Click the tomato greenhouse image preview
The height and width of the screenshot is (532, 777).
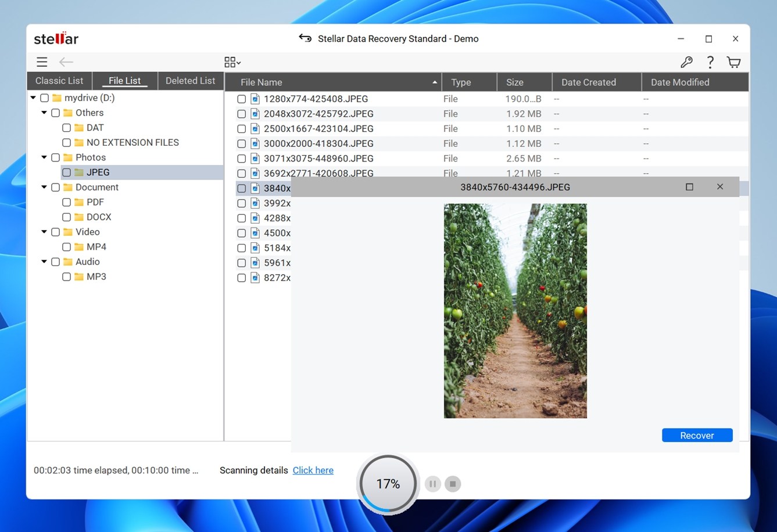[x=515, y=311]
